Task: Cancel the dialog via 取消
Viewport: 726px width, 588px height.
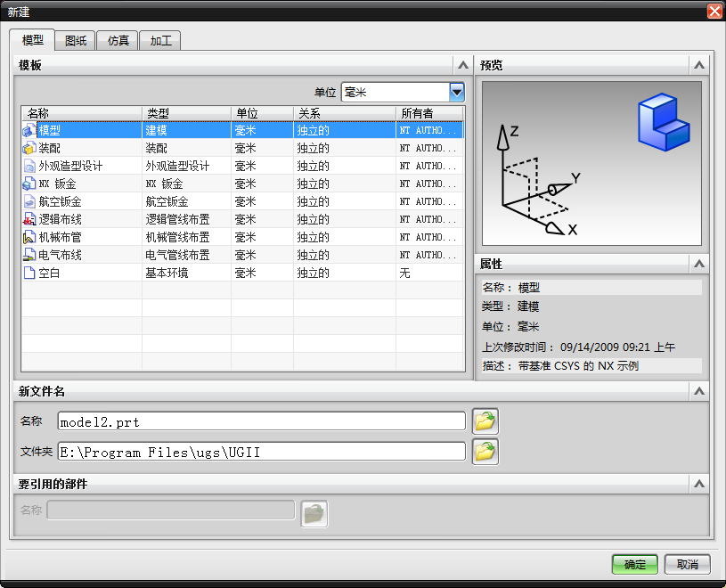Action: 687,564
